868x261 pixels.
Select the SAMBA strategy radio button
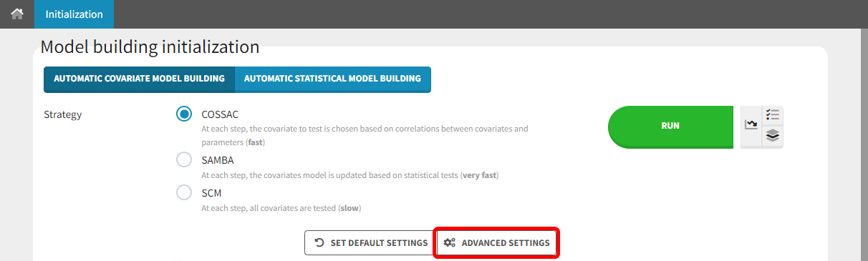point(184,160)
